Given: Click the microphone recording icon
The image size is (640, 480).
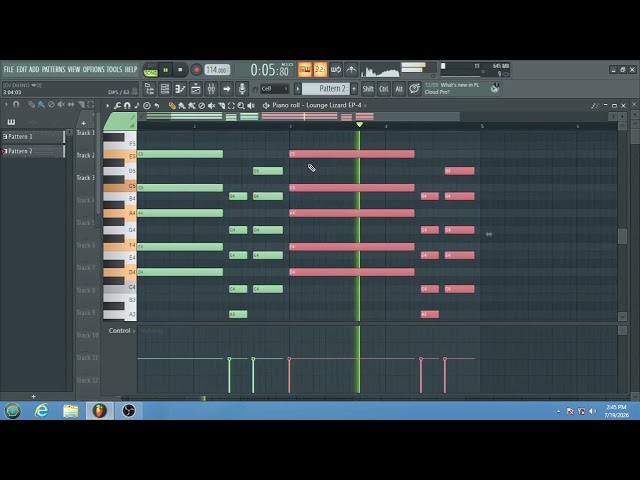Looking at the screenshot, I should coord(242,89).
